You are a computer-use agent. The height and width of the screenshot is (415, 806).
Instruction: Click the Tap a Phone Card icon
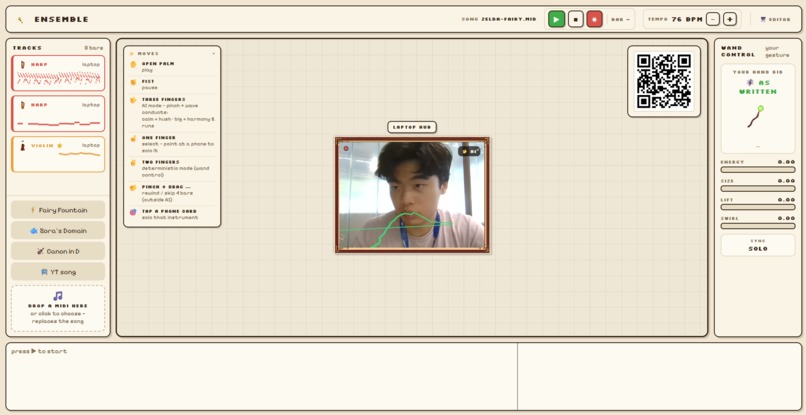pyautogui.click(x=133, y=211)
